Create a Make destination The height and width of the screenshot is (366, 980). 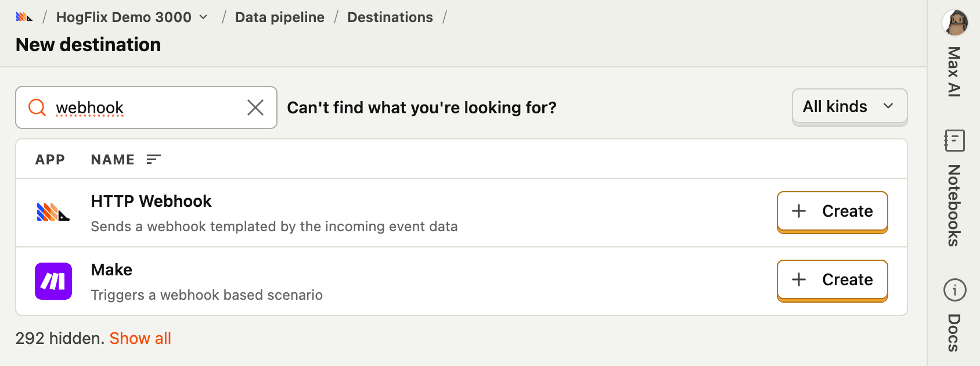pyautogui.click(x=833, y=280)
